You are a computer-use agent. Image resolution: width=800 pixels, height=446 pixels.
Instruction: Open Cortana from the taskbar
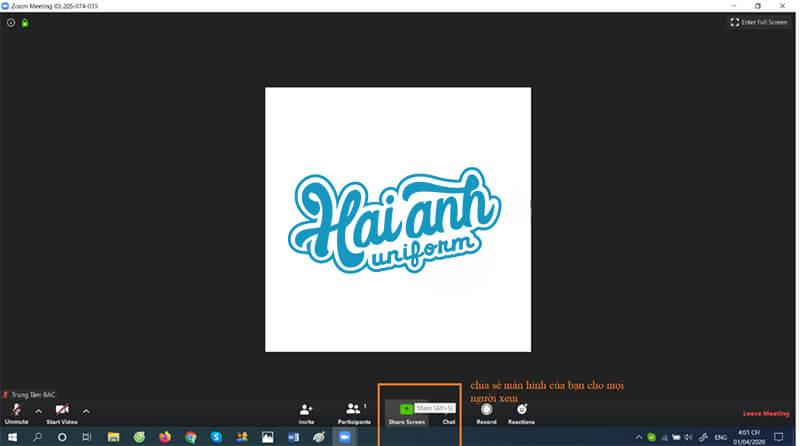pyautogui.click(x=62, y=437)
